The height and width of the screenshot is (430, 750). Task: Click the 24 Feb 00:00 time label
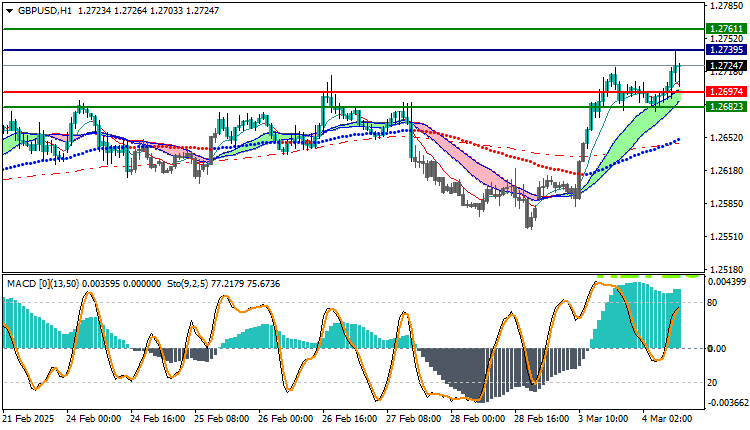(x=94, y=419)
